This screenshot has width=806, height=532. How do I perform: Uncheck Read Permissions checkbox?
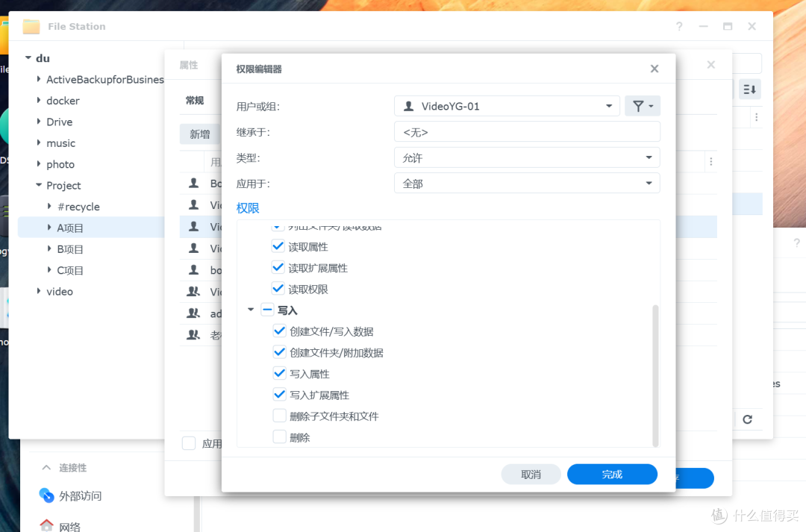(278, 288)
